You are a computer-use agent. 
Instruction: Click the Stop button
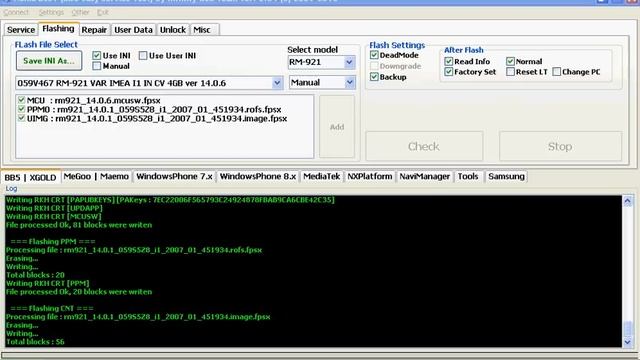click(x=560, y=146)
